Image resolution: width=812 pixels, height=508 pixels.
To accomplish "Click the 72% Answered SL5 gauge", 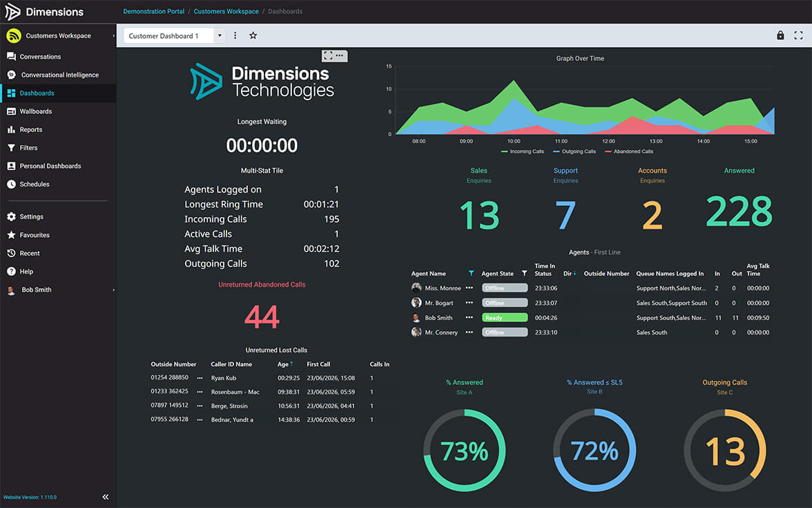I will [x=594, y=450].
